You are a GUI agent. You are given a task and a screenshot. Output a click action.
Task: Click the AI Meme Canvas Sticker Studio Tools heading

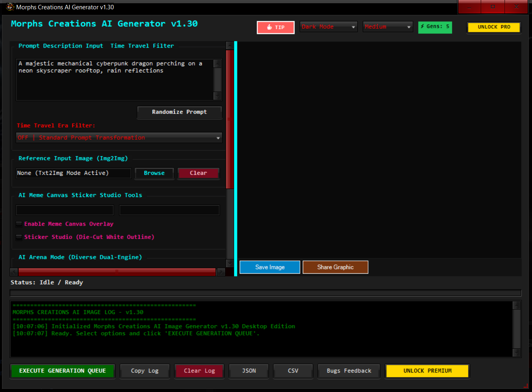pos(80,195)
